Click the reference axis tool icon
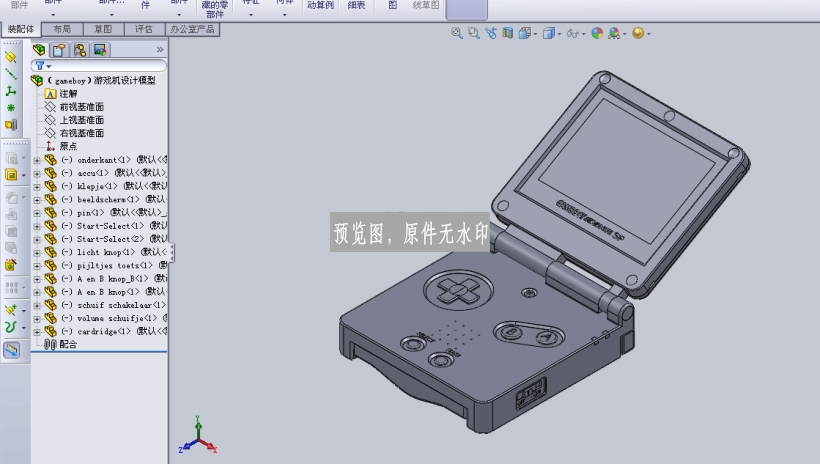820x464 pixels. tap(10, 74)
